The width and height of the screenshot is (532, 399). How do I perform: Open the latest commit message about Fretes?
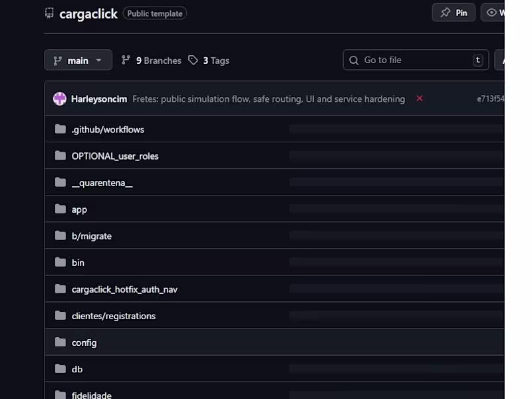(269, 98)
